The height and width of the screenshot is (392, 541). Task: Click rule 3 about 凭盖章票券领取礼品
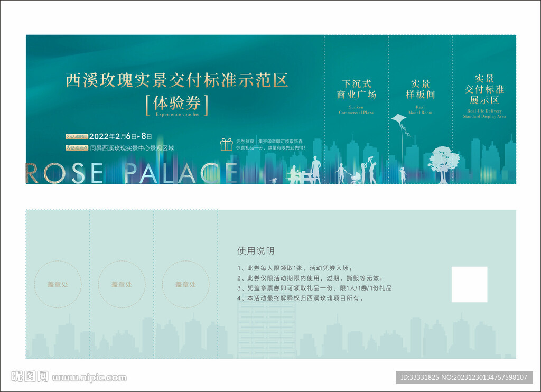click(314, 288)
